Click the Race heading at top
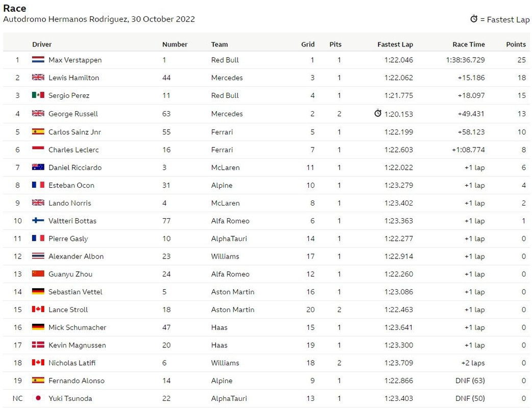 click(x=15, y=8)
